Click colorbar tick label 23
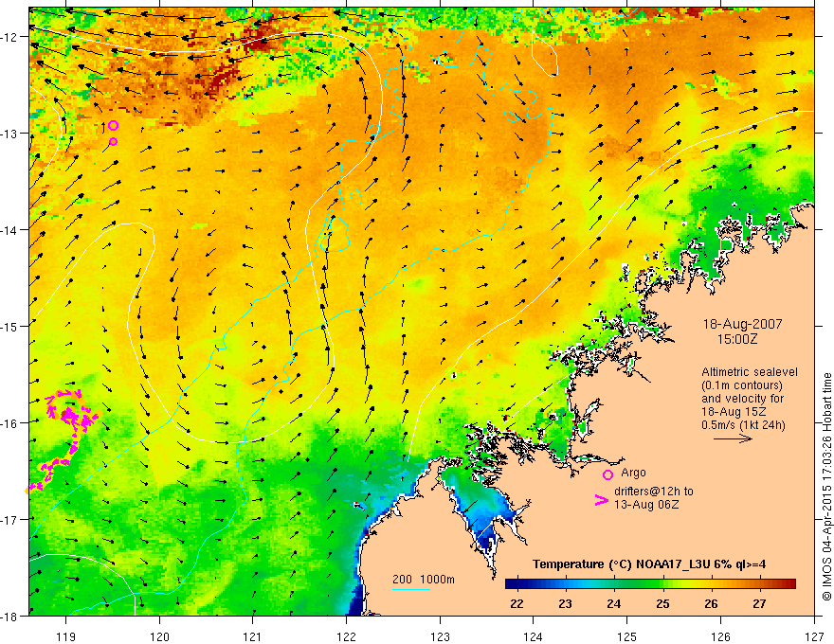The image size is (834, 644). click(x=565, y=603)
